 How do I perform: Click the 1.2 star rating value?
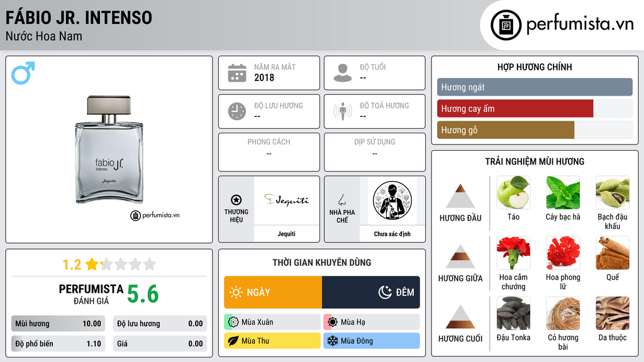(x=72, y=265)
